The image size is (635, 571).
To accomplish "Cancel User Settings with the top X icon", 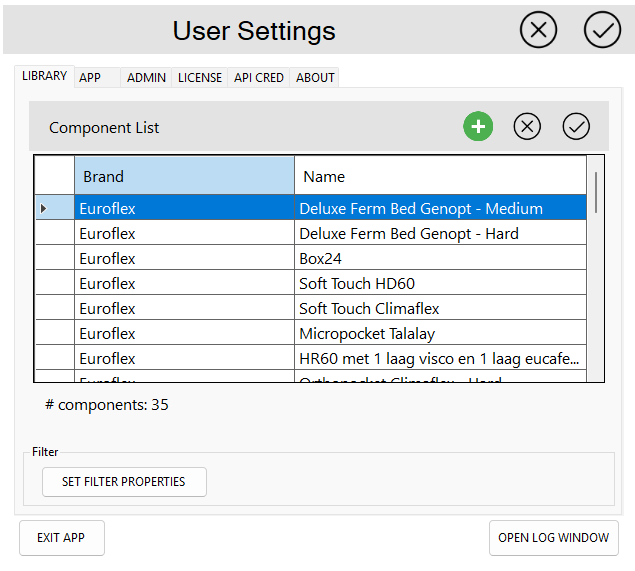I will 538,30.
